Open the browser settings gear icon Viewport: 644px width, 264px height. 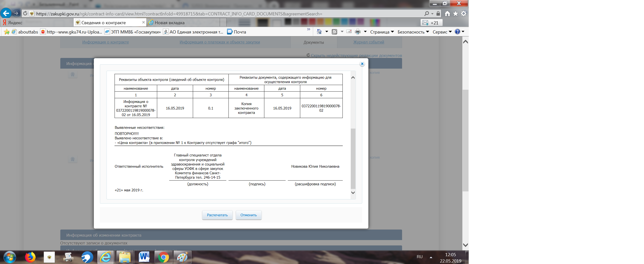click(x=464, y=14)
